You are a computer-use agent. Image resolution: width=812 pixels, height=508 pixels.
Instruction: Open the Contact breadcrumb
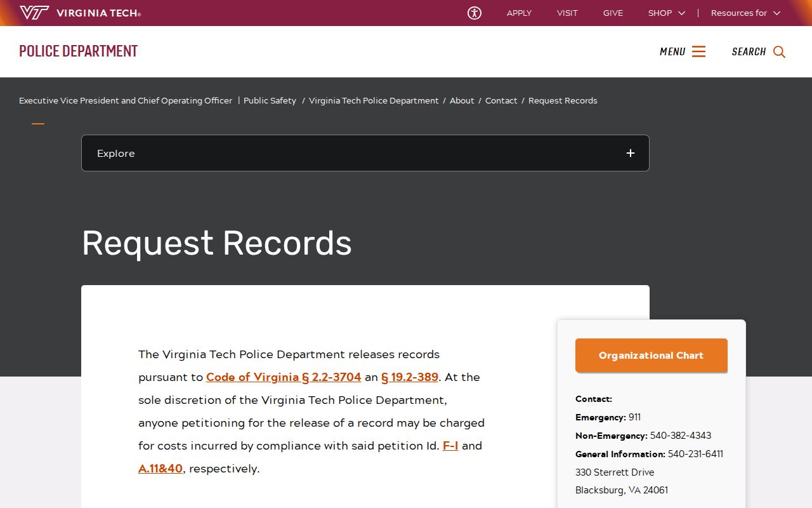pos(501,100)
